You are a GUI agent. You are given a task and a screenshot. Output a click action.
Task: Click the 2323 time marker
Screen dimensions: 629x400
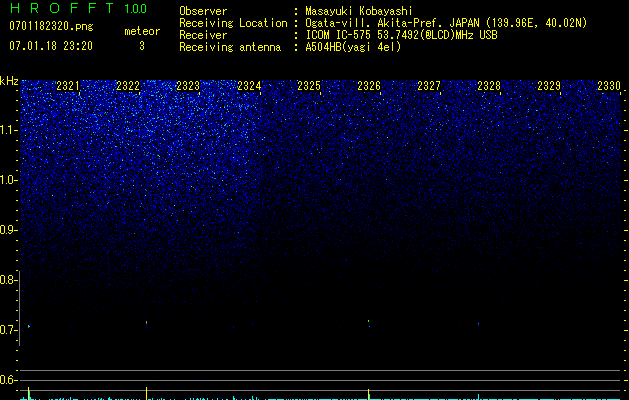[x=188, y=85]
